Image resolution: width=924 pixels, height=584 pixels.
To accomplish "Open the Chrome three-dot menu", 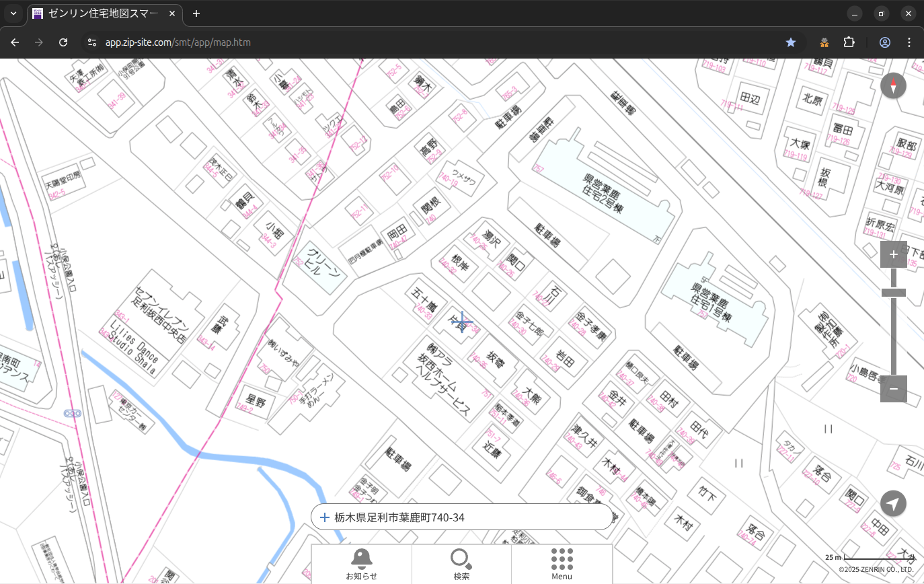I will (x=909, y=42).
